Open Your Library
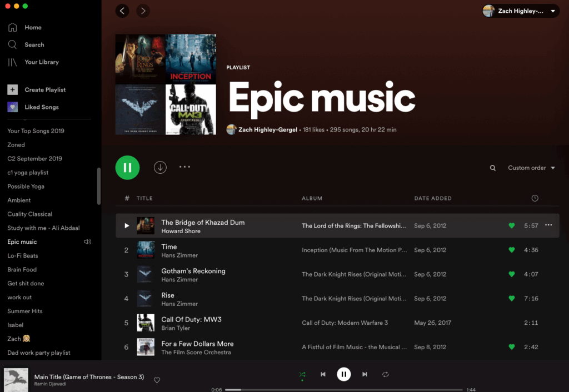The height and width of the screenshot is (392, 569). click(42, 62)
